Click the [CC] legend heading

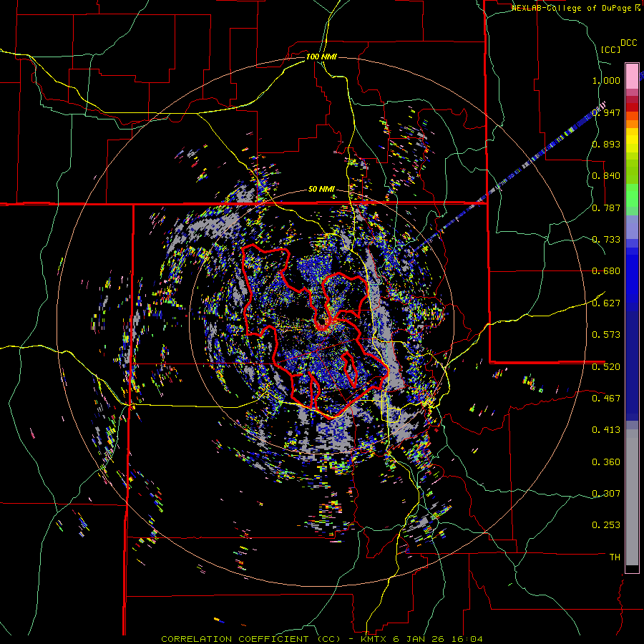pyautogui.click(x=610, y=49)
